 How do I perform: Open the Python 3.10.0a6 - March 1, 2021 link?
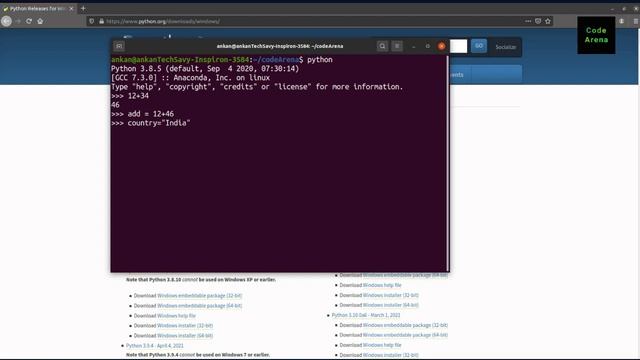(366, 315)
